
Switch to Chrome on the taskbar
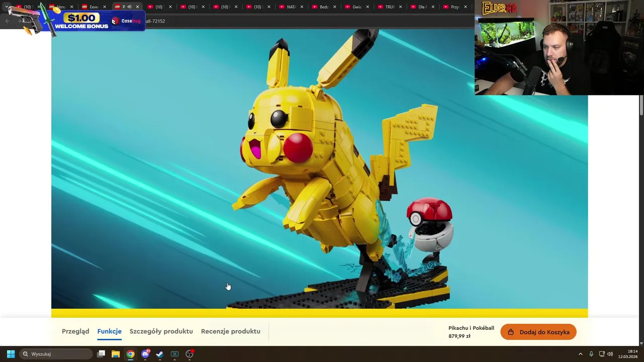pos(130,354)
